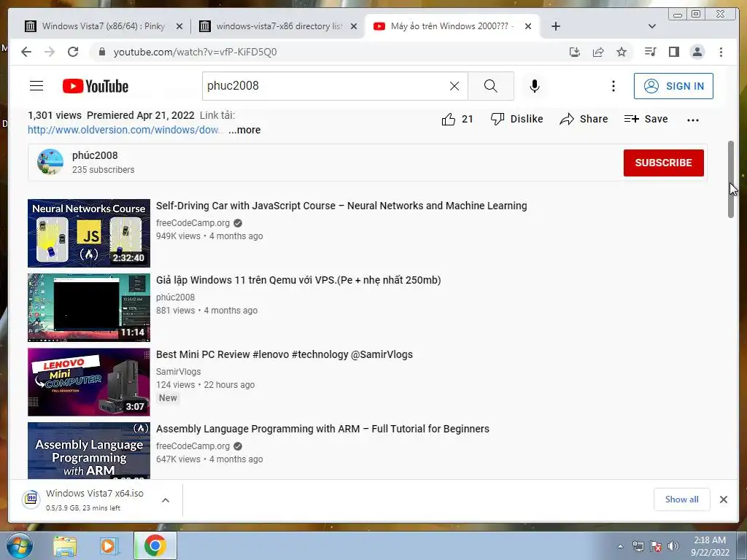The image size is (747, 560).
Task: Click the SIGN IN button
Action: pyautogui.click(x=673, y=86)
